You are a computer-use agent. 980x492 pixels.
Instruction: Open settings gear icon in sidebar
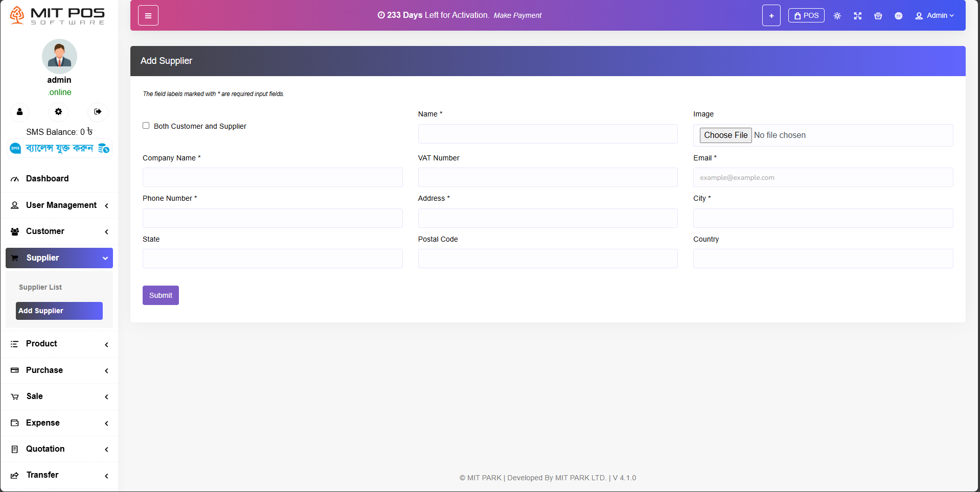coord(58,111)
